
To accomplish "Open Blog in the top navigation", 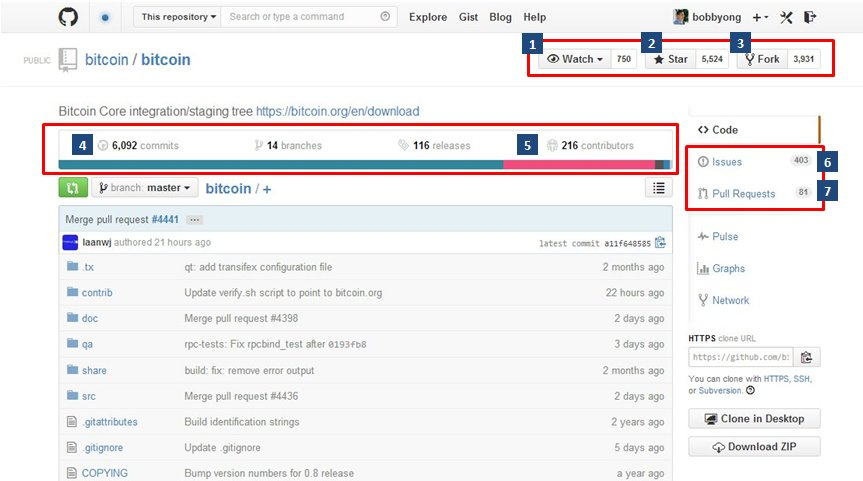I will (500, 17).
